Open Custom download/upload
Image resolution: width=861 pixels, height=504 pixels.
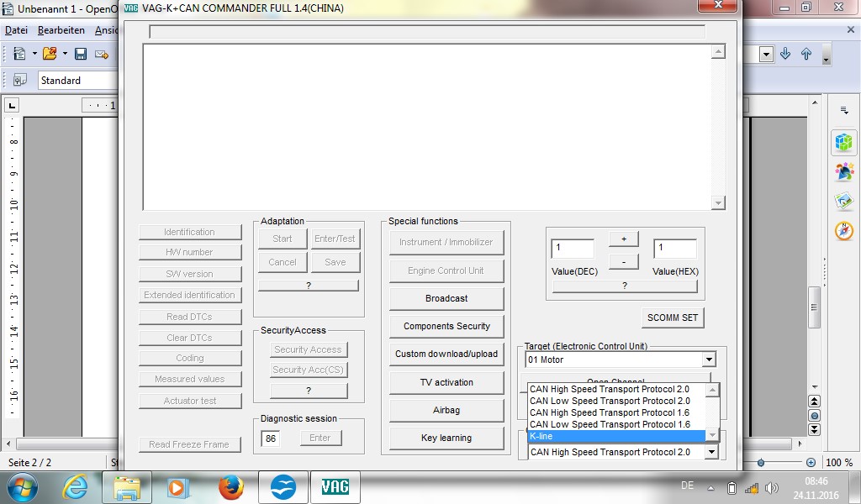pos(446,354)
